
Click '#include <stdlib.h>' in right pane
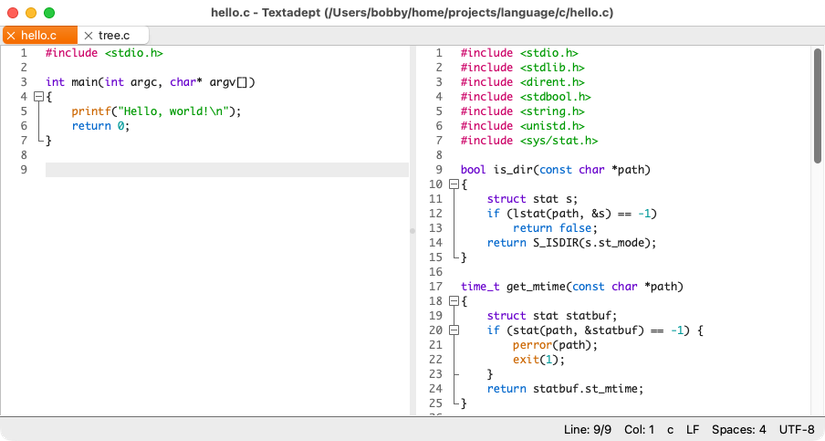(x=522, y=67)
